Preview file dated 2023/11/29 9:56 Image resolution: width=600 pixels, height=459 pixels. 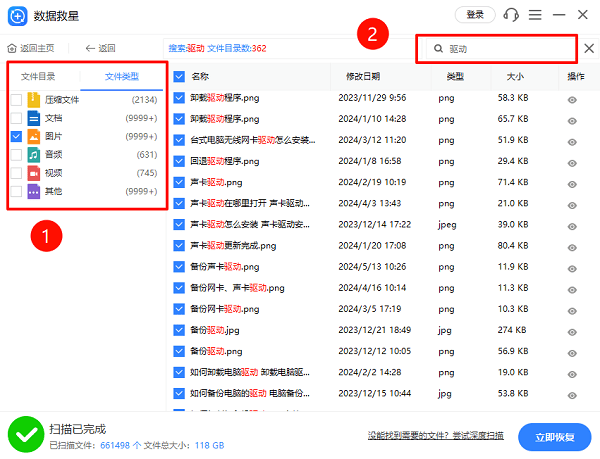[x=572, y=100]
